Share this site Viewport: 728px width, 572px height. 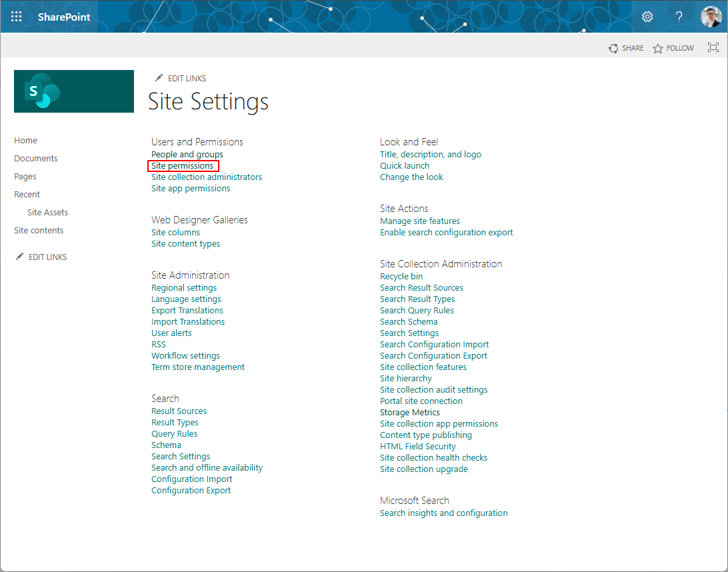point(625,47)
